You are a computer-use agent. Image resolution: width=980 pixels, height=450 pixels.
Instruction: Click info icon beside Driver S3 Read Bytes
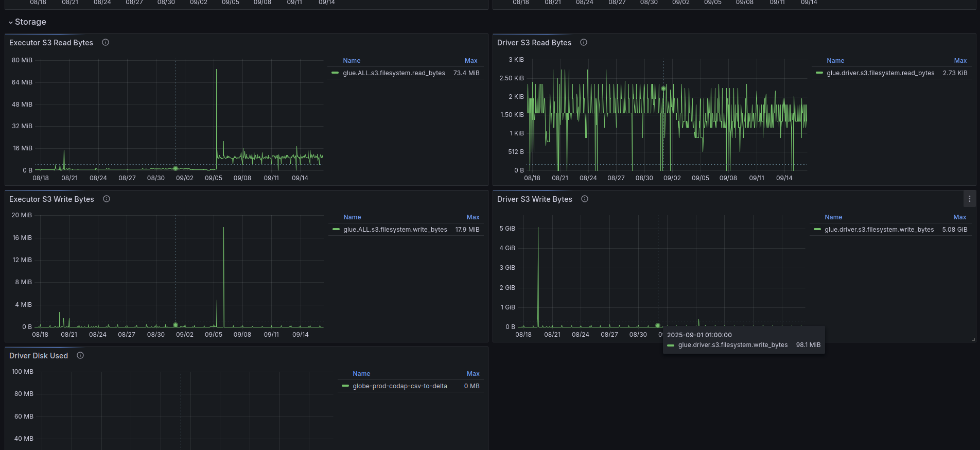tap(584, 43)
